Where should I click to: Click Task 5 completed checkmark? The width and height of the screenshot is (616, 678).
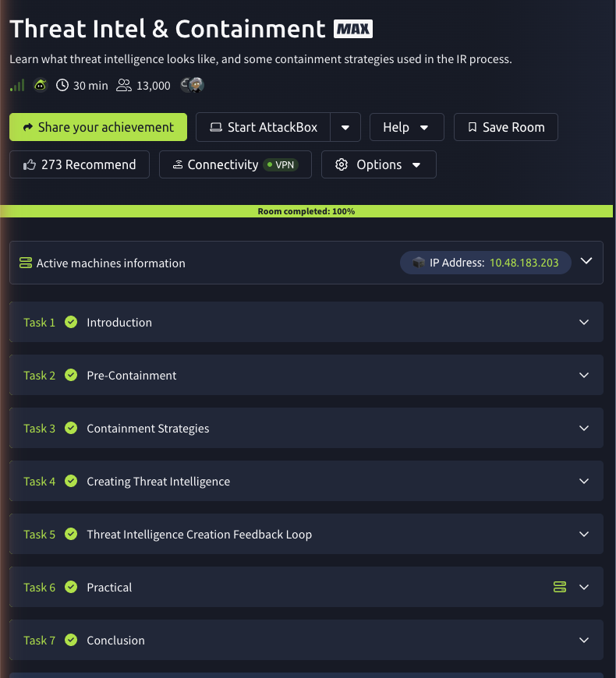[x=71, y=534]
